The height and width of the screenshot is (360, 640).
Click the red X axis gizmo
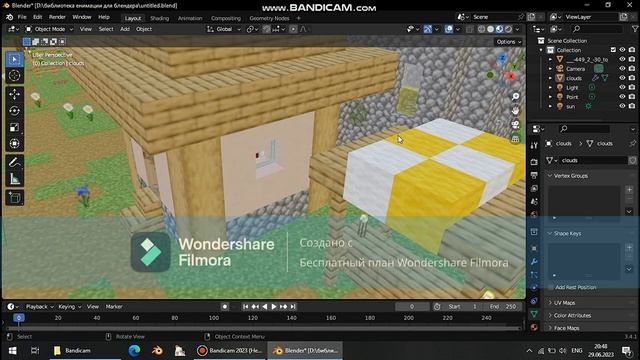511,76
